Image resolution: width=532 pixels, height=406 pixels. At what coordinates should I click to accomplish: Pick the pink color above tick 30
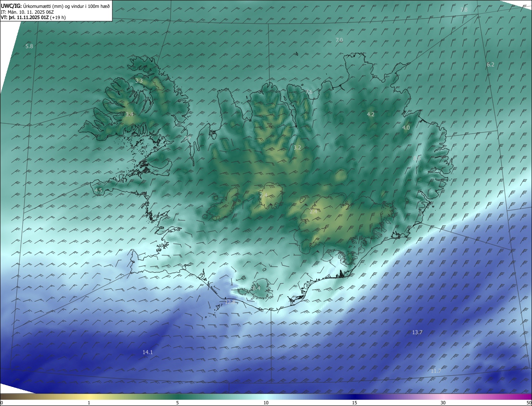[x=443, y=396]
